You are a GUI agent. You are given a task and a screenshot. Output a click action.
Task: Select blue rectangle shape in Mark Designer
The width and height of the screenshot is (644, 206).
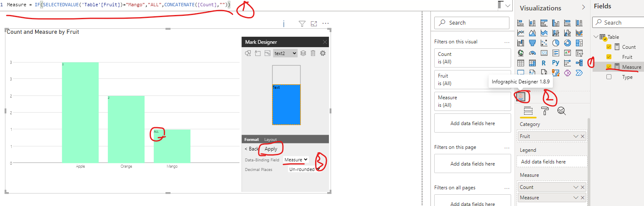[x=286, y=105]
